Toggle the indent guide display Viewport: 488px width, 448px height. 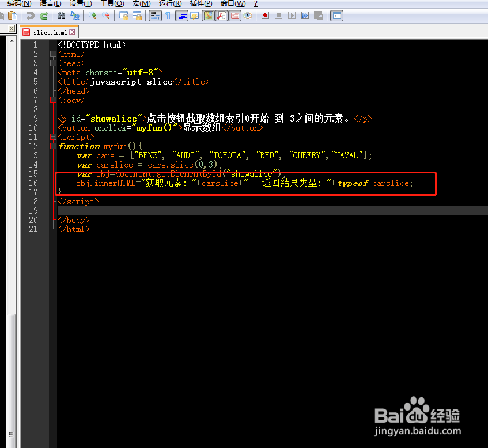click(181, 16)
